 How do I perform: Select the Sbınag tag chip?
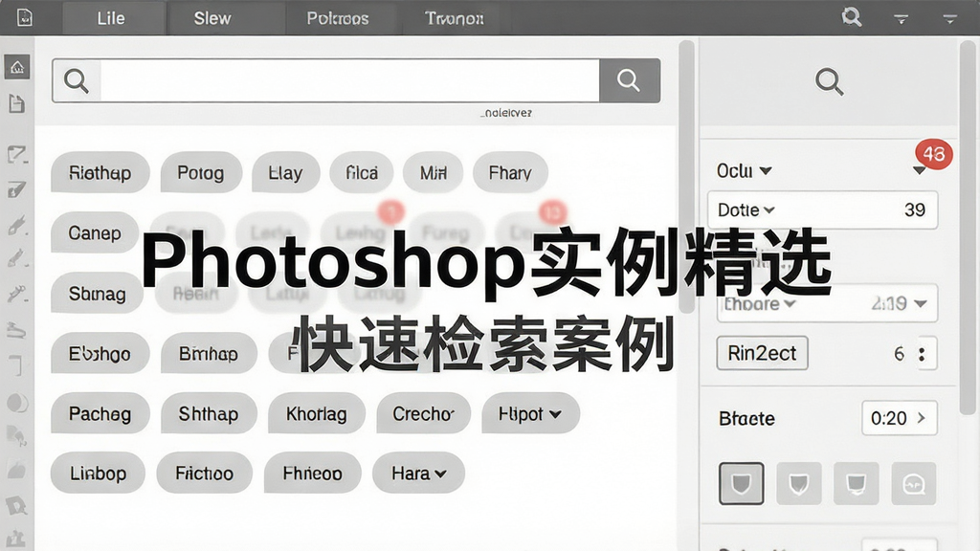[x=97, y=293]
